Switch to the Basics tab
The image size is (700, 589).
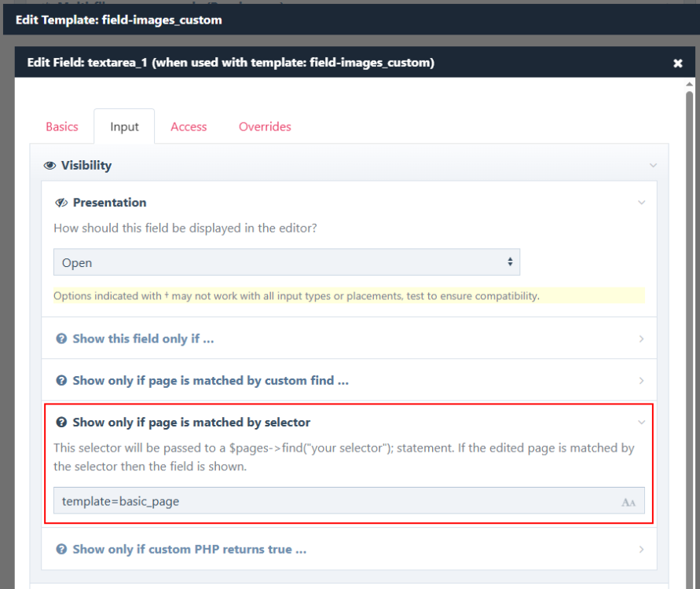pos(62,126)
